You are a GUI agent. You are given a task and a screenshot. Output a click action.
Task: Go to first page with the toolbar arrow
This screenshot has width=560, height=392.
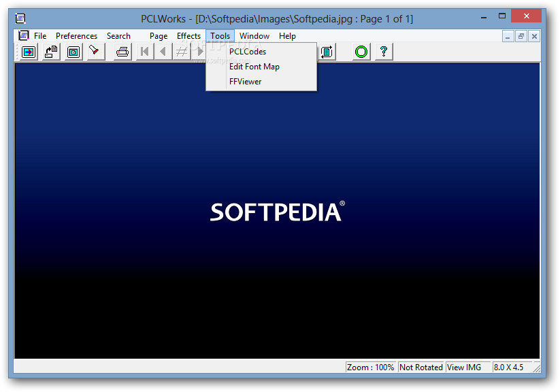tap(145, 52)
